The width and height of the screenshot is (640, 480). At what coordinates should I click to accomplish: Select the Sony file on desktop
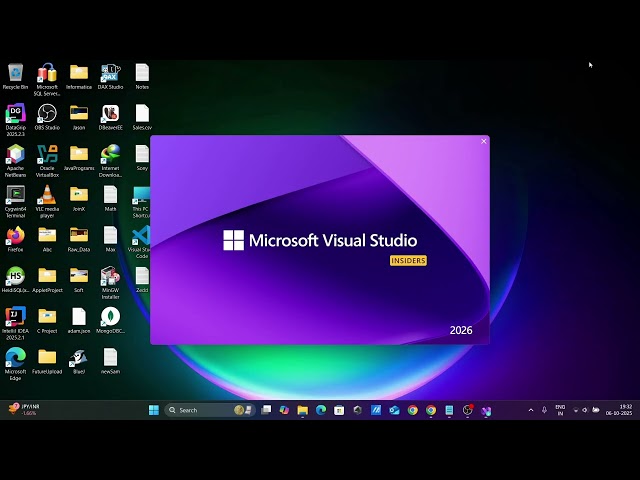pos(142,158)
